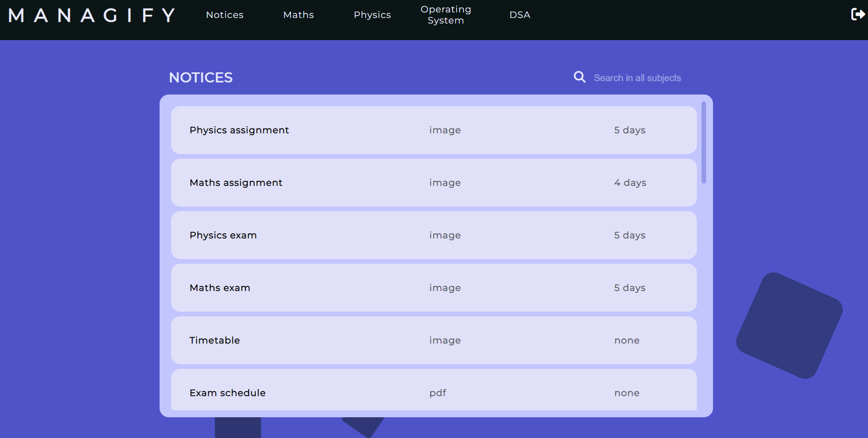The image size is (868, 438).
Task: Click the 'image' label on Physics assignment row
Action: (x=445, y=130)
